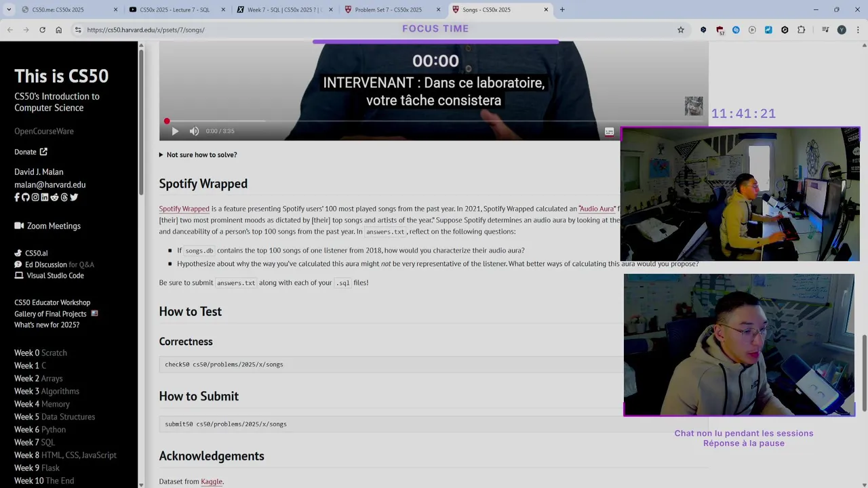
Task: Follow the Spotify Wrapped hyperlink
Action: pos(184,209)
